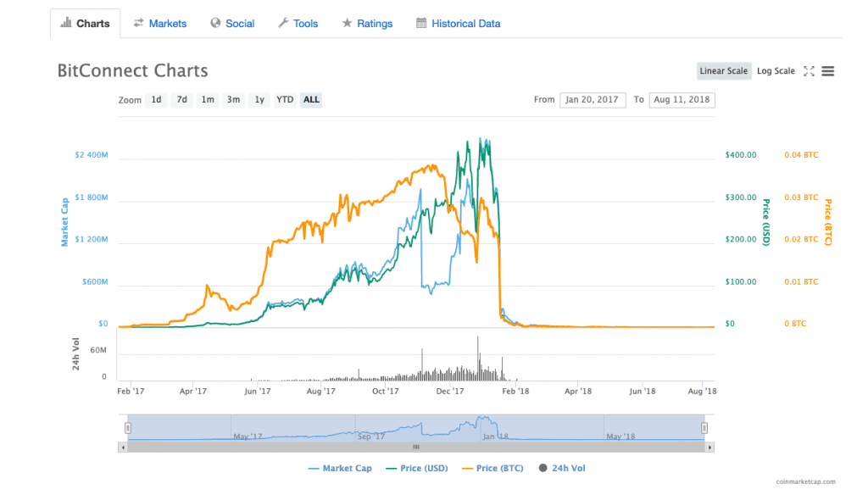The height and width of the screenshot is (495, 868).
Task: Click the exchange arrows icon beside Markets
Action: (141, 23)
